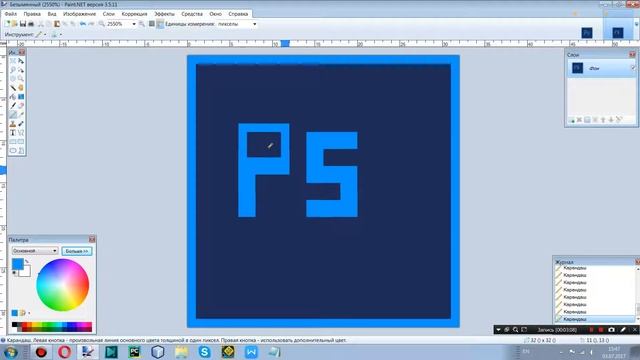Screen dimensions: 640x360
Task: Switch to second image thumbnail at top right
Action: tap(618, 32)
